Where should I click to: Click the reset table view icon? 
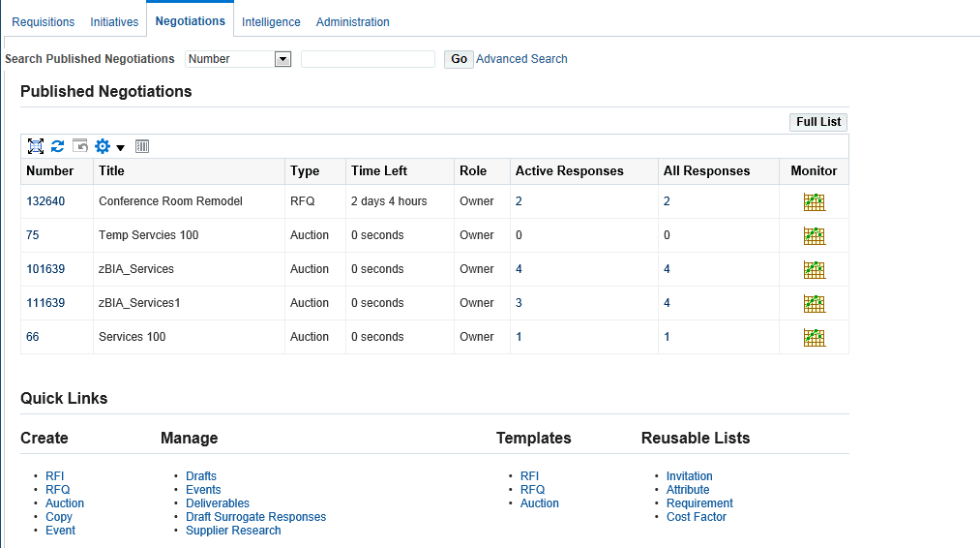(80, 146)
